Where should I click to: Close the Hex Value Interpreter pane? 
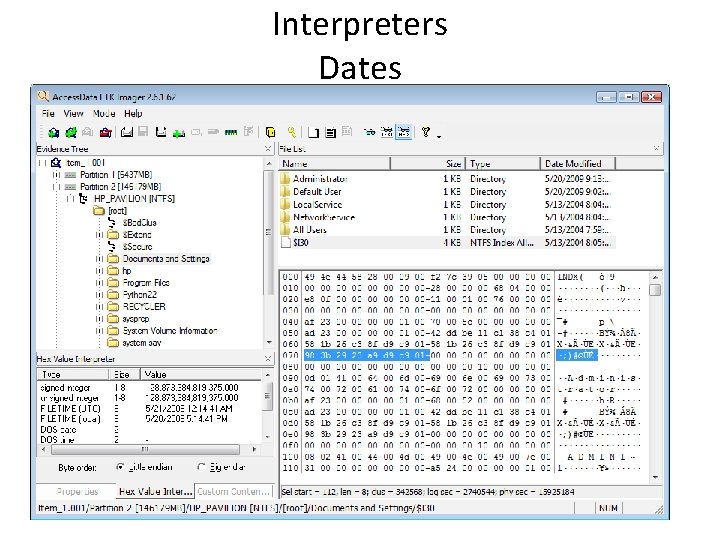pos(268,359)
